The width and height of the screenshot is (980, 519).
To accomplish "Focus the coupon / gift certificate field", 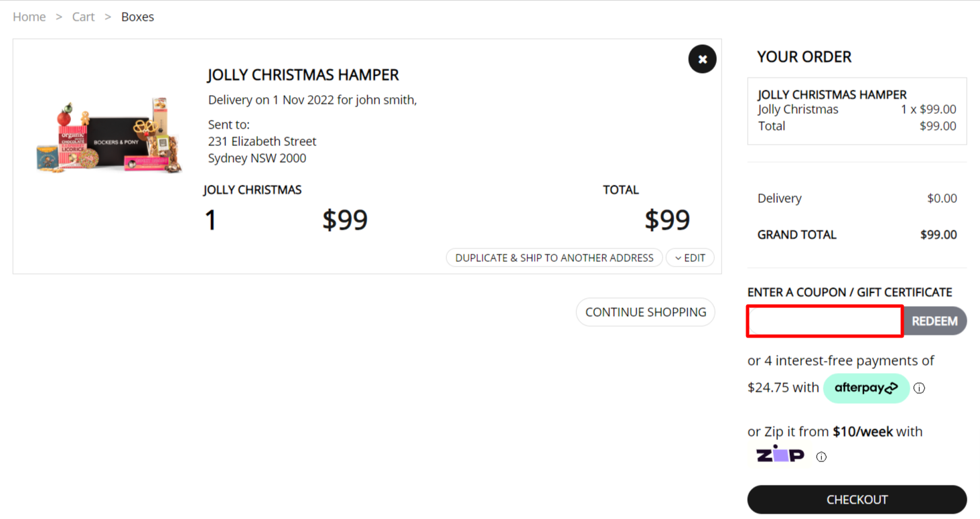I will click(x=825, y=321).
